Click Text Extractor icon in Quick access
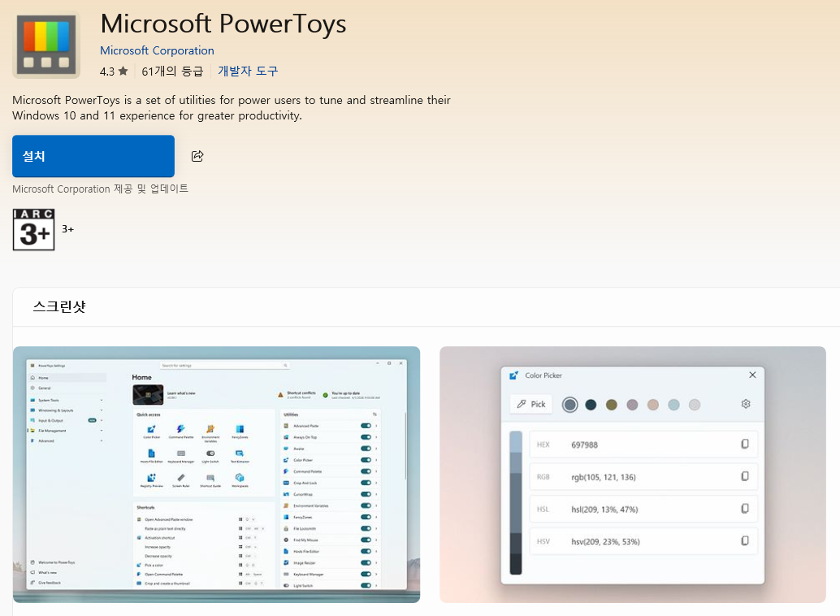The height and width of the screenshot is (616, 840). (240, 453)
